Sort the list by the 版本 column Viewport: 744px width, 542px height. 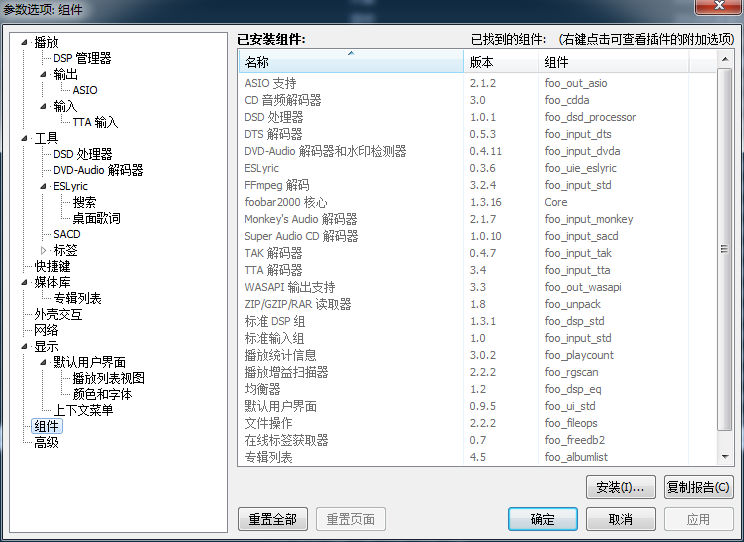pyautogui.click(x=500, y=62)
